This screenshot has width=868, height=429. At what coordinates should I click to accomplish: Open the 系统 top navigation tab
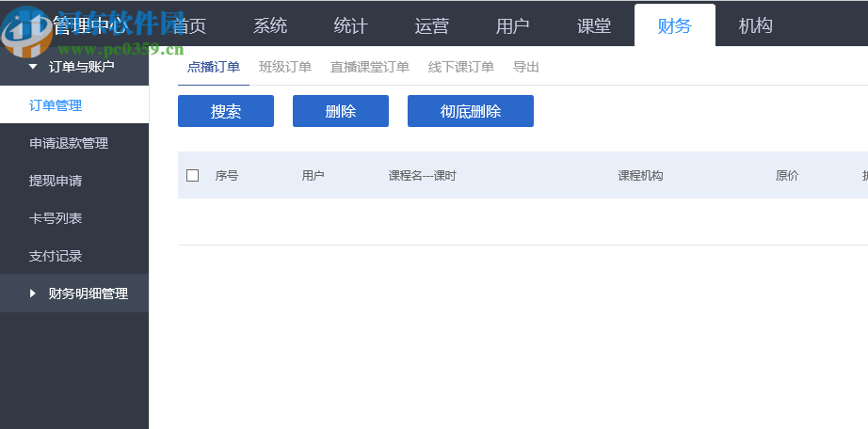[270, 25]
